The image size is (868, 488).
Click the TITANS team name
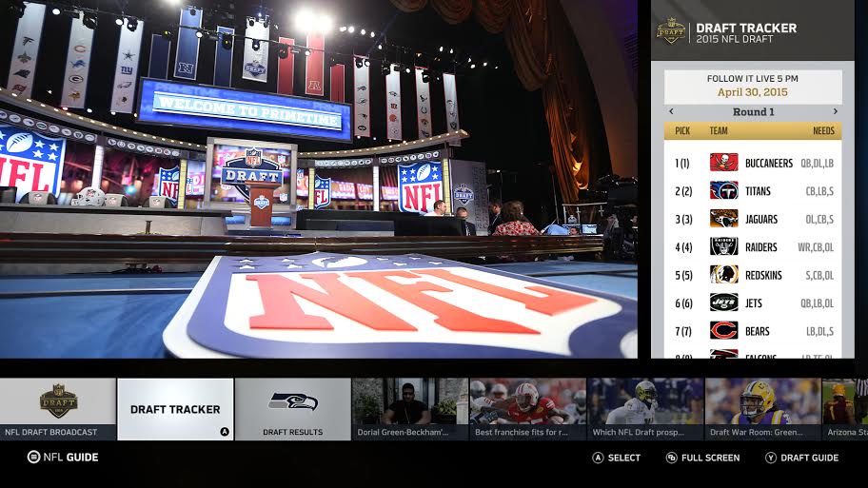(x=758, y=191)
